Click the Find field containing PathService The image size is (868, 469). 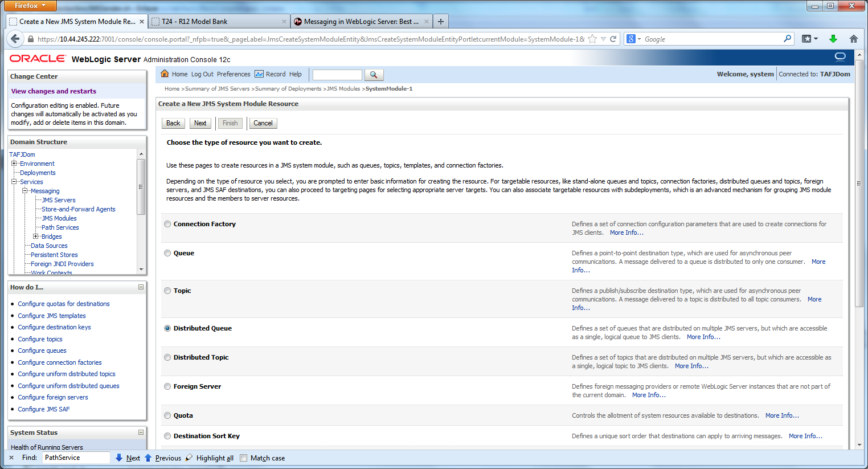(x=76, y=458)
